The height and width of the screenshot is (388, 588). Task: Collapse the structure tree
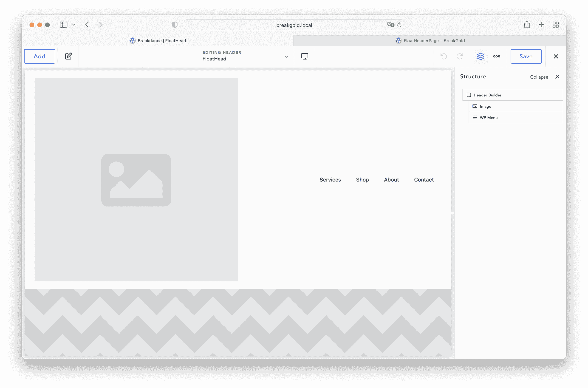[539, 77]
